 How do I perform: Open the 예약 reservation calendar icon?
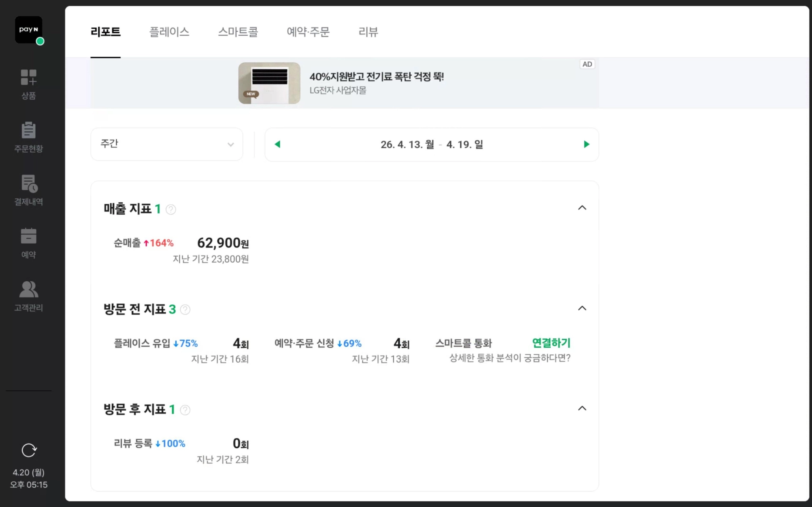pyautogui.click(x=29, y=236)
